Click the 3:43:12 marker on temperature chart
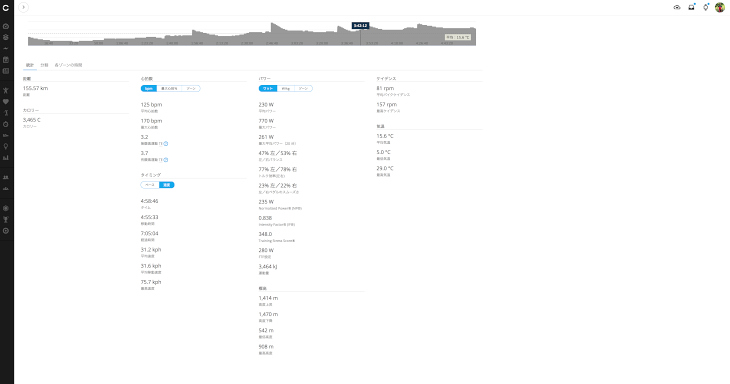This screenshot has height=384, width=730. [x=360, y=26]
